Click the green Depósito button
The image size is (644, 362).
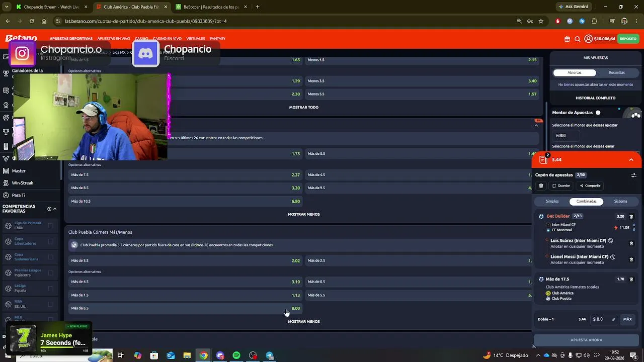click(628, 39)
